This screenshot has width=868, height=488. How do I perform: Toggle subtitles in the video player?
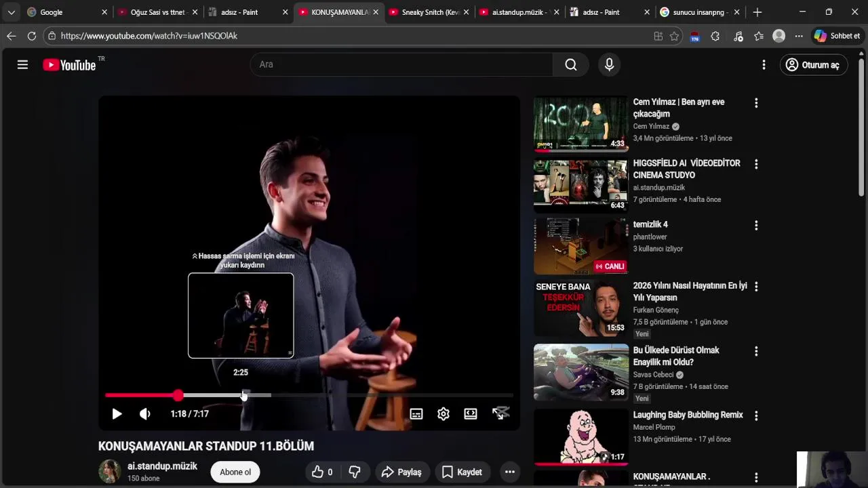click(x=416, y=414)
